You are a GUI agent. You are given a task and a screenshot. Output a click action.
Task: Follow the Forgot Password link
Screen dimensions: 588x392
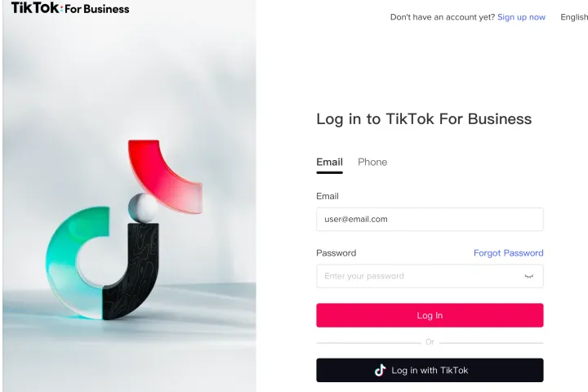(x=509, y=253)
